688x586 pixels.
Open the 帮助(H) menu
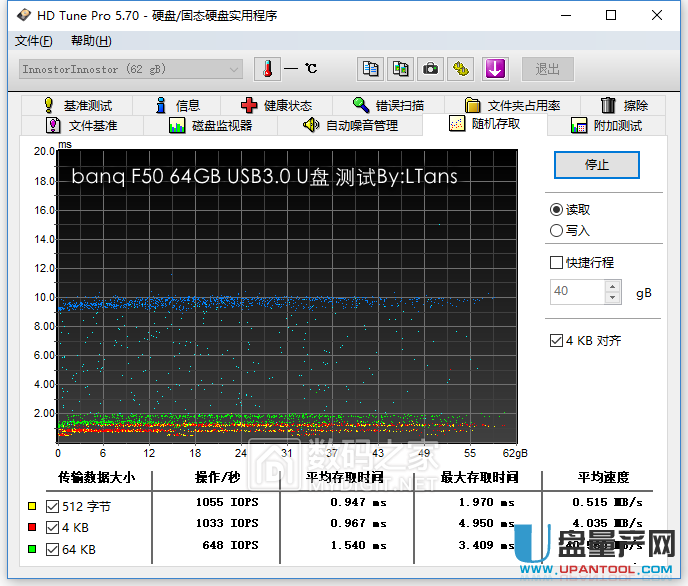(91, 41)
